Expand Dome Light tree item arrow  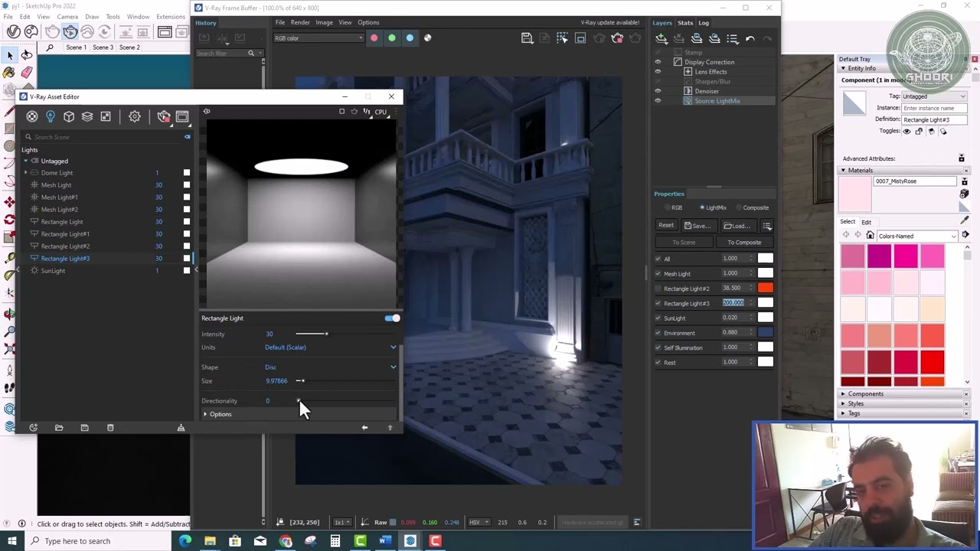(26, 173)
